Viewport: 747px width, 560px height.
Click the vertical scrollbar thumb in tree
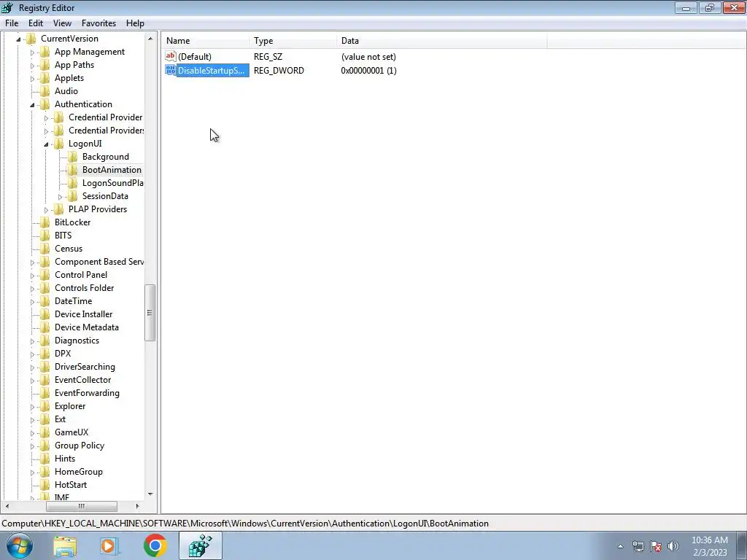point(150,313)
